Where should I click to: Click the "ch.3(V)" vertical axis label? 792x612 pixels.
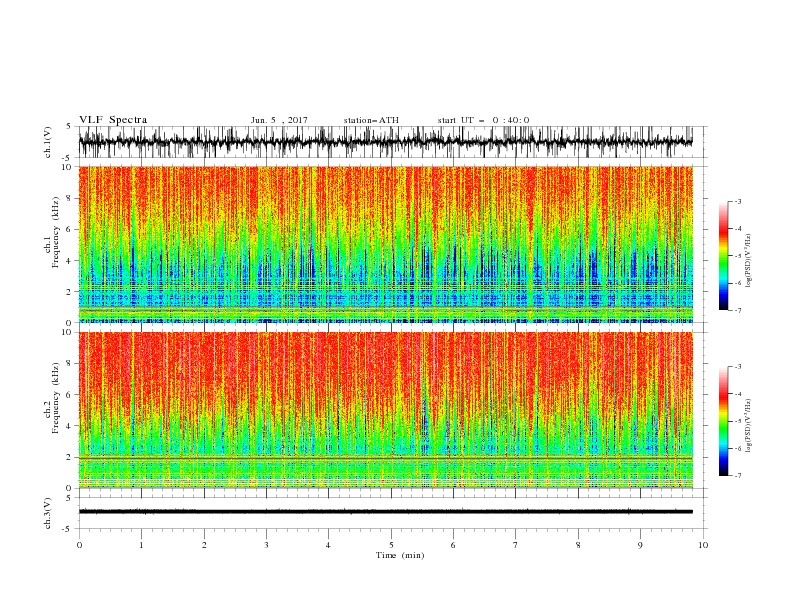[48, 513]
